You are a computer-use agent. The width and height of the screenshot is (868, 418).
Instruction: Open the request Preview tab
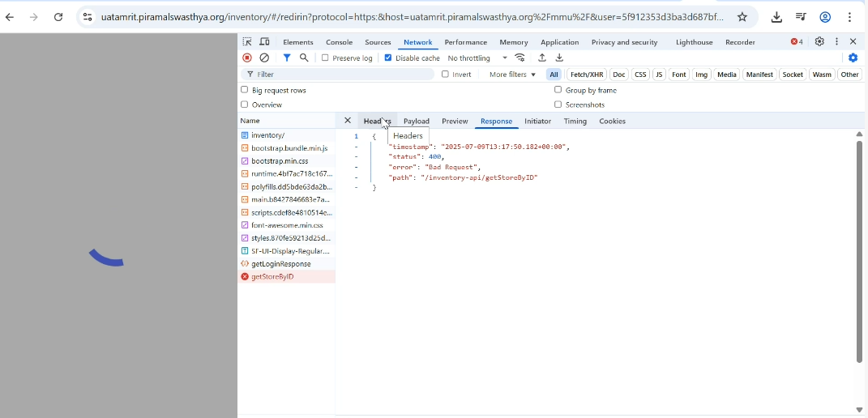click(455, 121)
